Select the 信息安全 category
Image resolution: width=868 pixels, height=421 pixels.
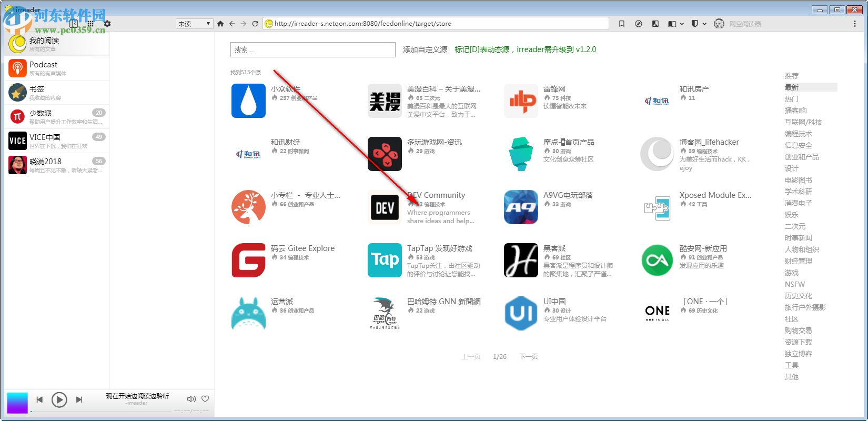(799, 145)
